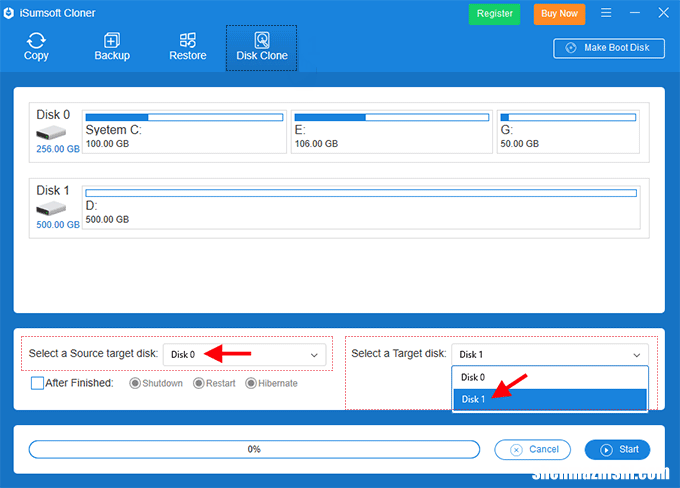Open the Copy tab
Screen dimensions: 680x488
pyautogui.click(x=36, y=47)
